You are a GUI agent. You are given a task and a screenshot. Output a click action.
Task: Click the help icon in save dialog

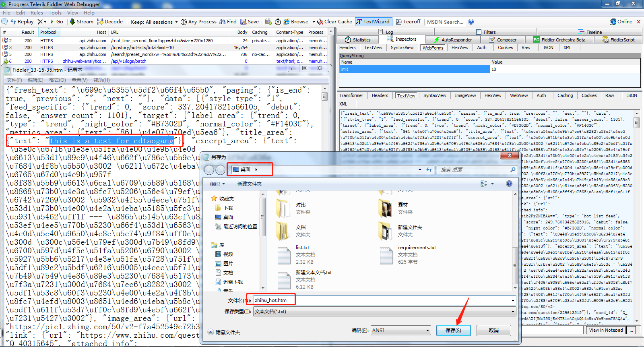tap(509, 184)
